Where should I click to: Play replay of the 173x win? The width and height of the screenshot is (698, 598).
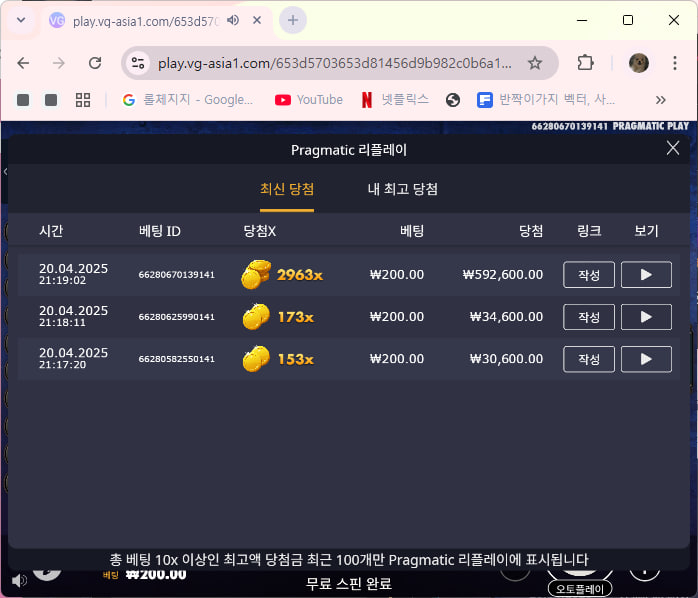[646, 317]
